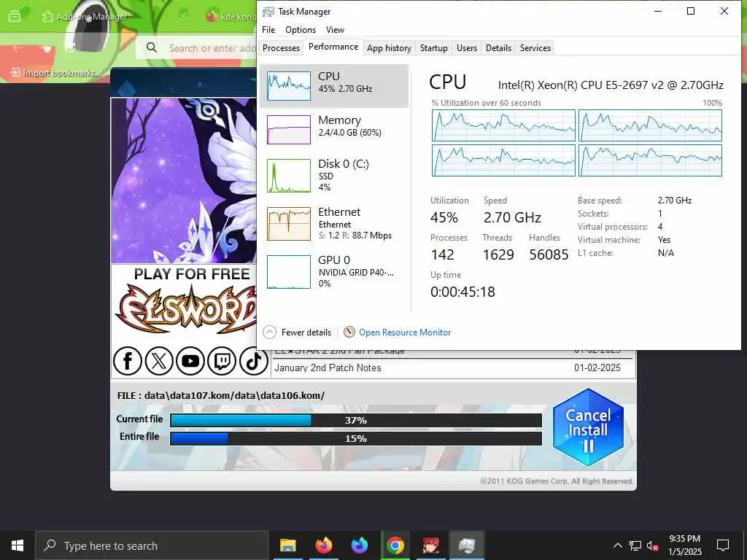Click the Import bookmarks toolbar item

click(x=57, y=73)
